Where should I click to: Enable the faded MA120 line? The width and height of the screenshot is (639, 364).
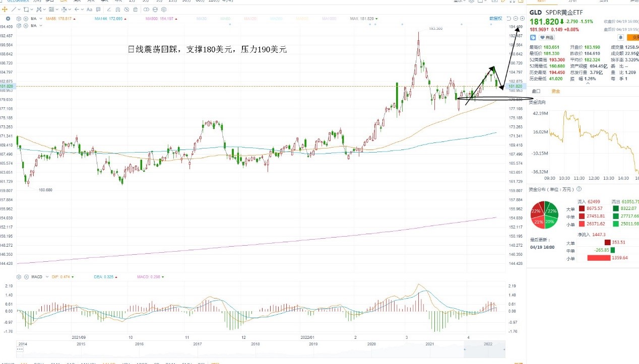pyautogui.click(x=250, y=19)
